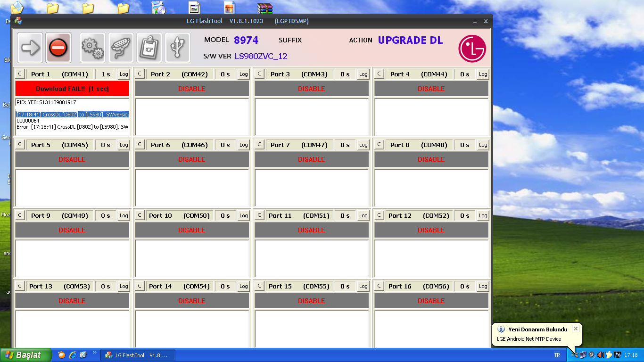Start download with the arrow toolbar button
The width and height of the screenshot is (644, 362).
click(x=30, y=48)
